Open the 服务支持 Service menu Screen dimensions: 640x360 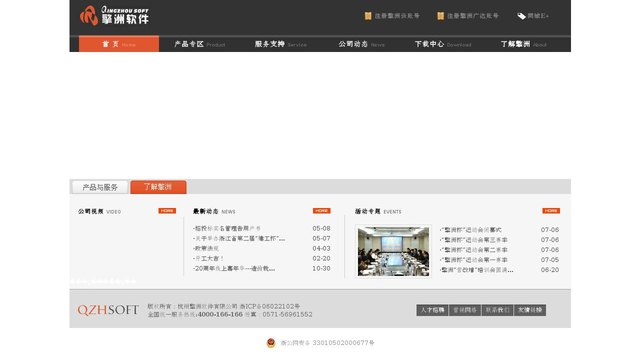click(280, 44)
